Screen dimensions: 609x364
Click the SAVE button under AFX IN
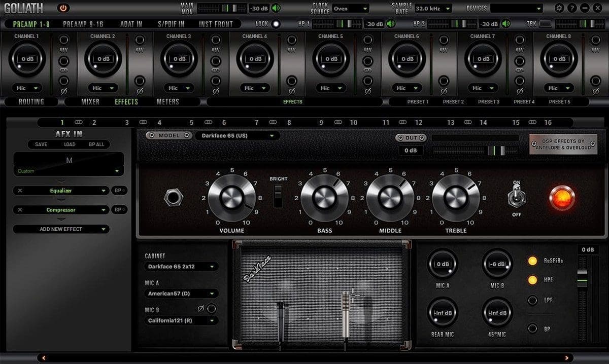tap(41, 144)
